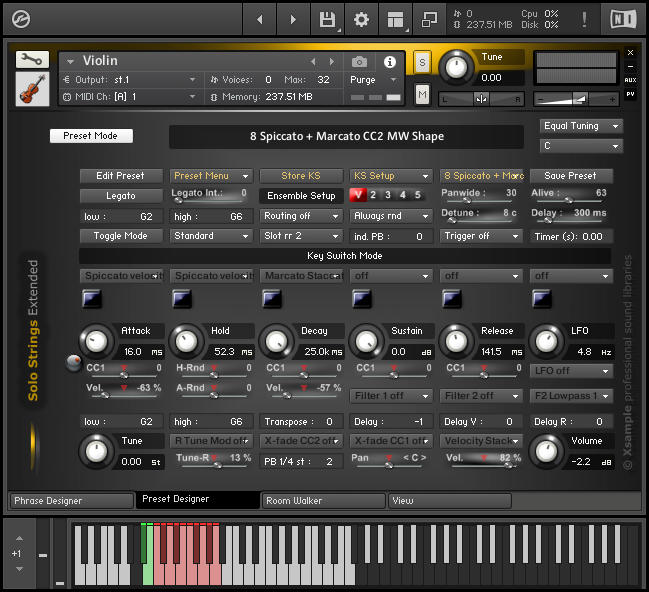Click the Release envelope knob
This screenshot has height=592, width=649.
coord(456,342)
